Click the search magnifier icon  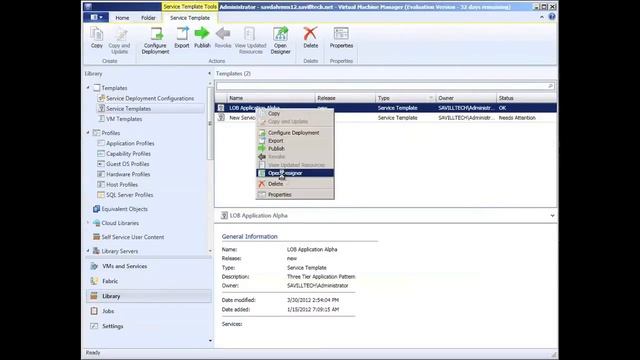tap(550, 86)
